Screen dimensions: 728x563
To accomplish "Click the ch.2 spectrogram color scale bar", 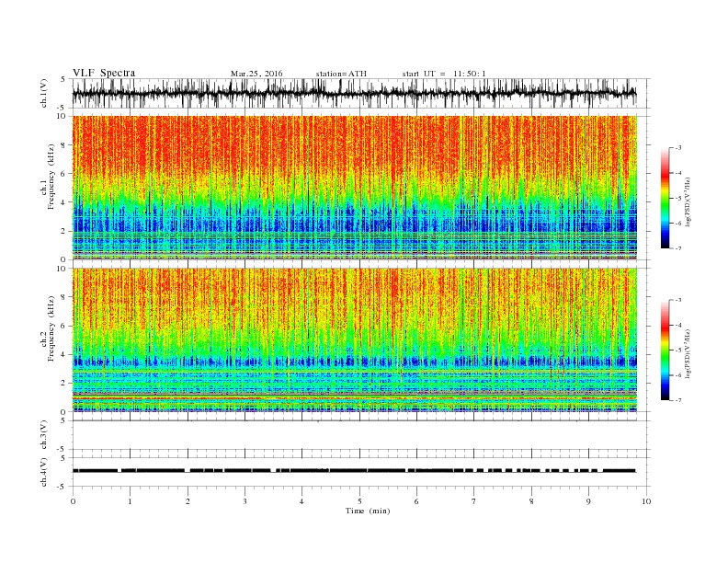I will [x=665, y=350].
